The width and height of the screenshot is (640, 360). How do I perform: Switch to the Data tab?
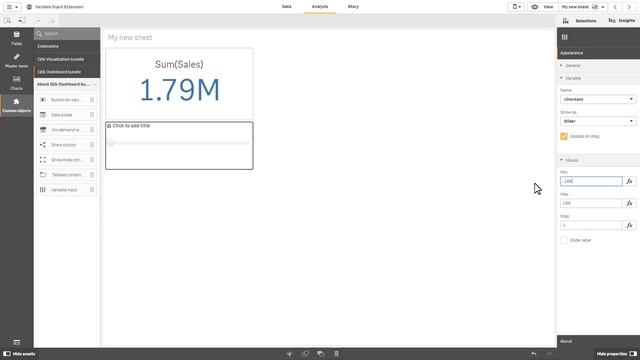point(287,7)
